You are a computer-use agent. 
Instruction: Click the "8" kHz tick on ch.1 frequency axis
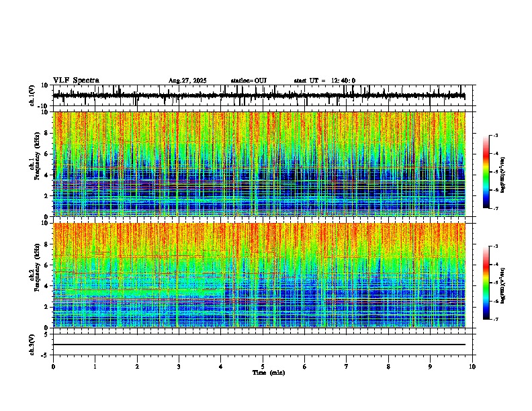click(47, 133)
